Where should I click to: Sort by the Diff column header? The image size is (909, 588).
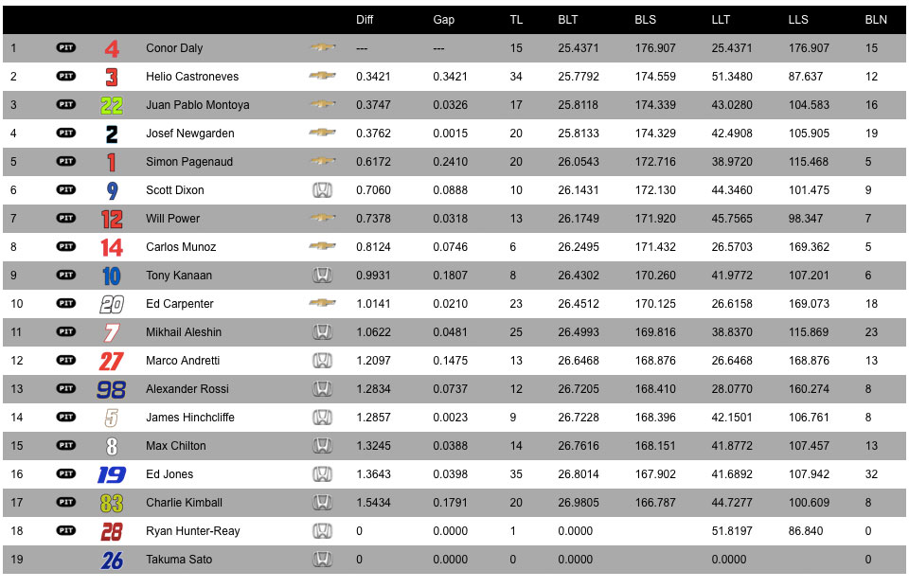[365, 20]
